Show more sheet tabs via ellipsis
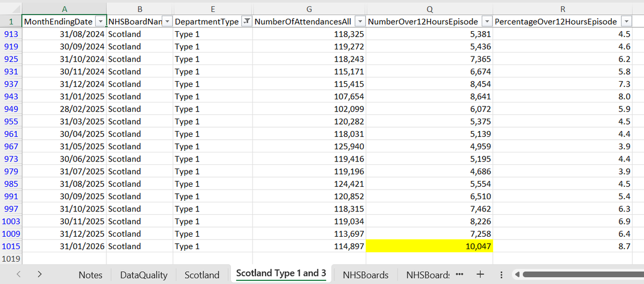Viewport: 644px width, 284px height. 460,274
